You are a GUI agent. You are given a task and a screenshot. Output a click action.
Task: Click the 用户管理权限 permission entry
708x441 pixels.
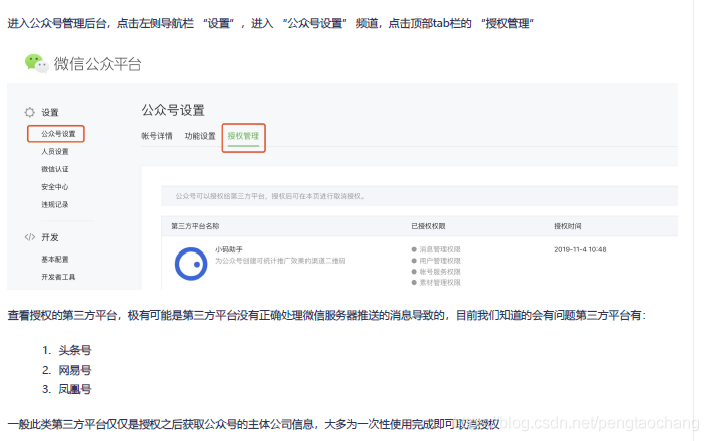coord(436,261)
